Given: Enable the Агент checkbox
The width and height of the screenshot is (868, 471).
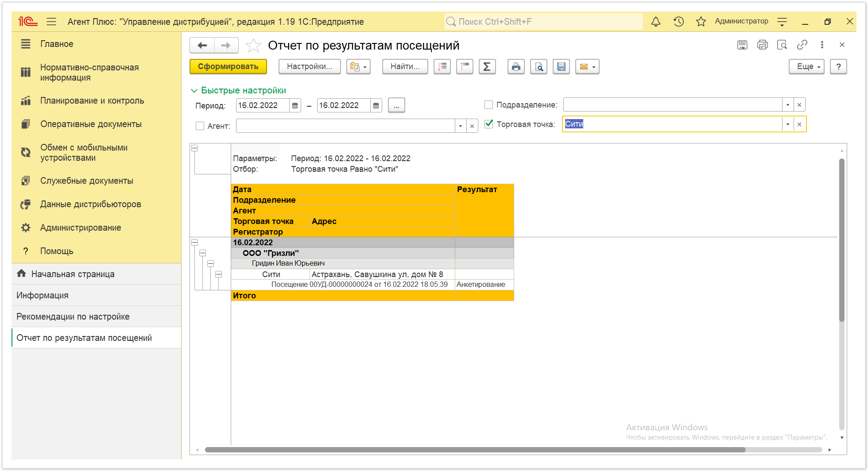Looking at the screenshot, I should [x=200, y=126].
